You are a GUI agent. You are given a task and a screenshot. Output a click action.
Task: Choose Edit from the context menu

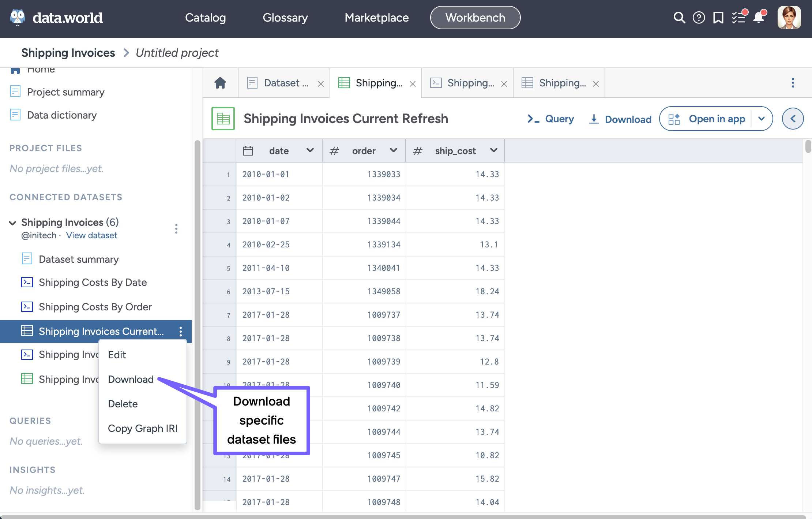[143, 355]
